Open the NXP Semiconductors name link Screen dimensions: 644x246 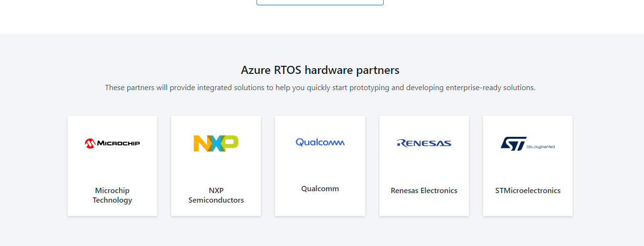point(216,195)
